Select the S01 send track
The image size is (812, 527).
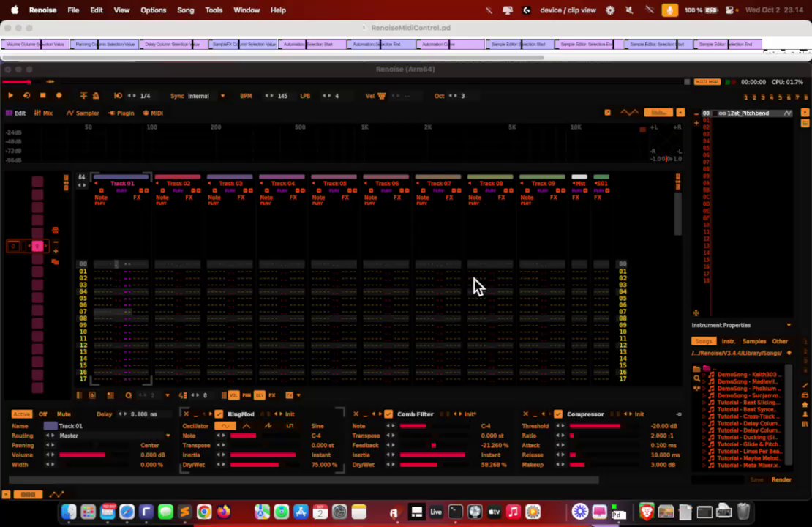pyautogui.click(x=601, y=184)
